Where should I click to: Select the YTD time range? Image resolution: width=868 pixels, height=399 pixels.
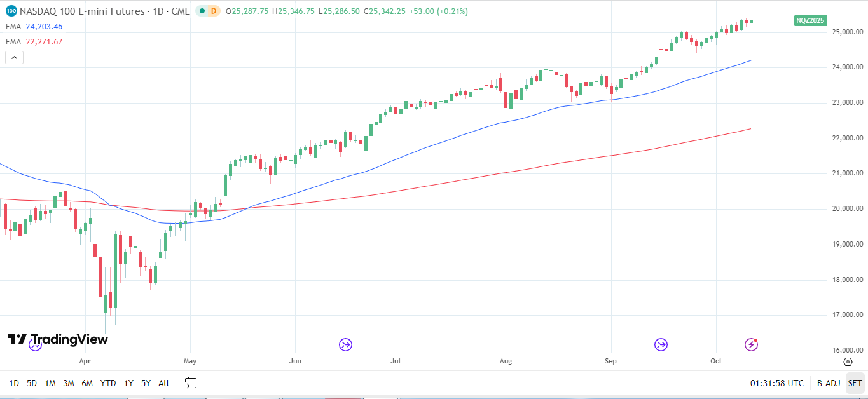pos(108,383)
